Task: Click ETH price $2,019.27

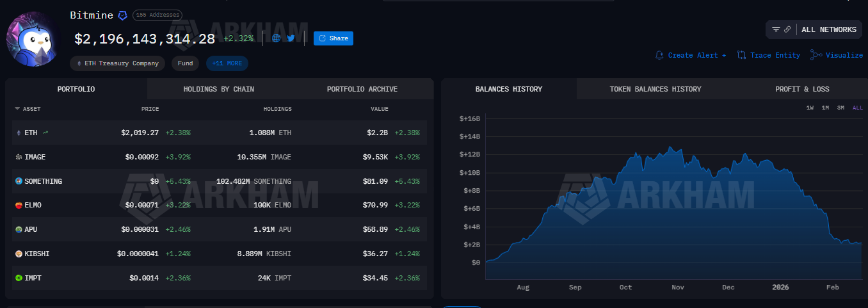Action: point(140,133)
